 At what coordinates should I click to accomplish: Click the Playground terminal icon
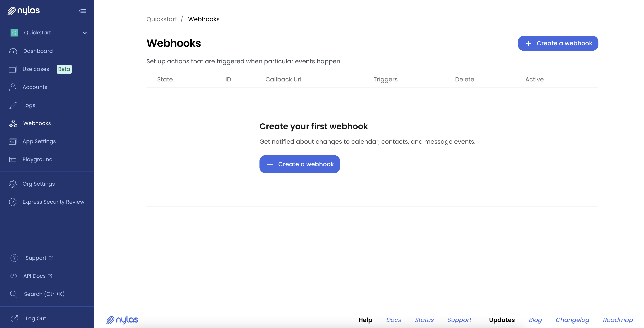point(13,159)
